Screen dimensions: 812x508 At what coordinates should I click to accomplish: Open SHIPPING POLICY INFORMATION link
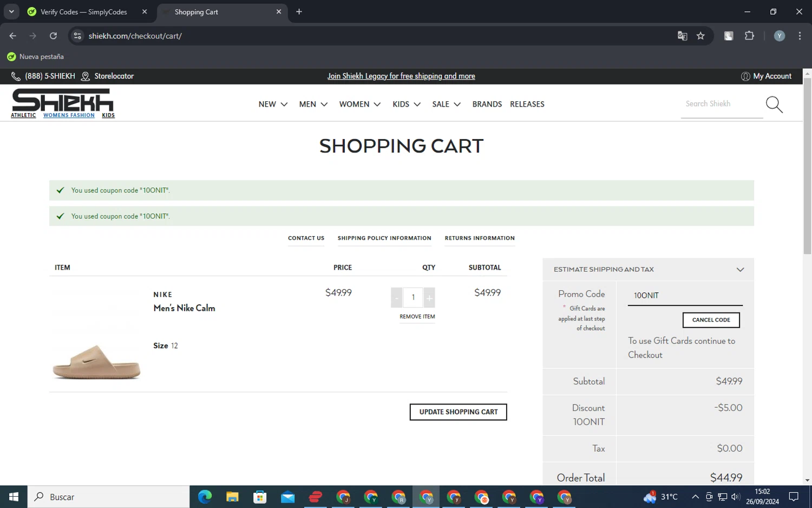pos(384,238)
